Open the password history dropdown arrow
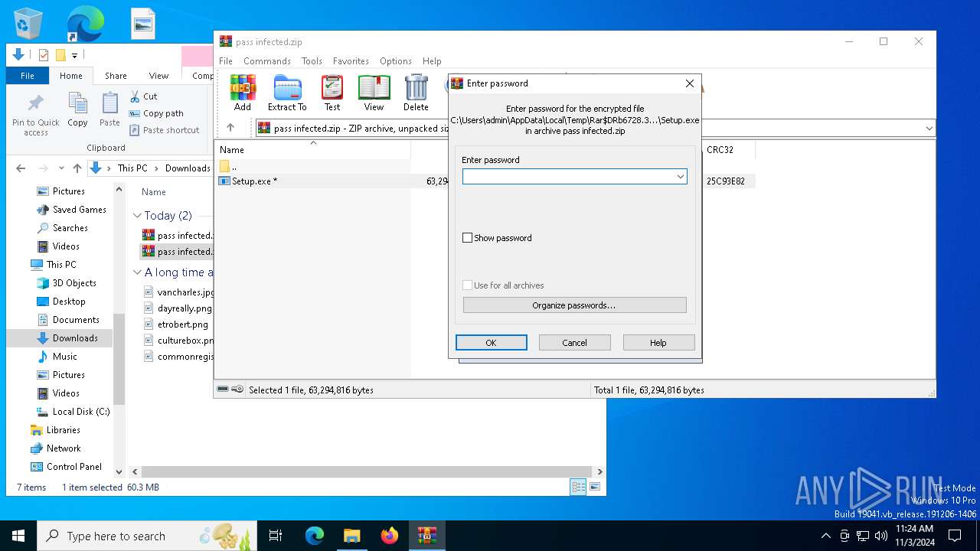The width and height of the screenshot is (980, 551). coord(680,177)
